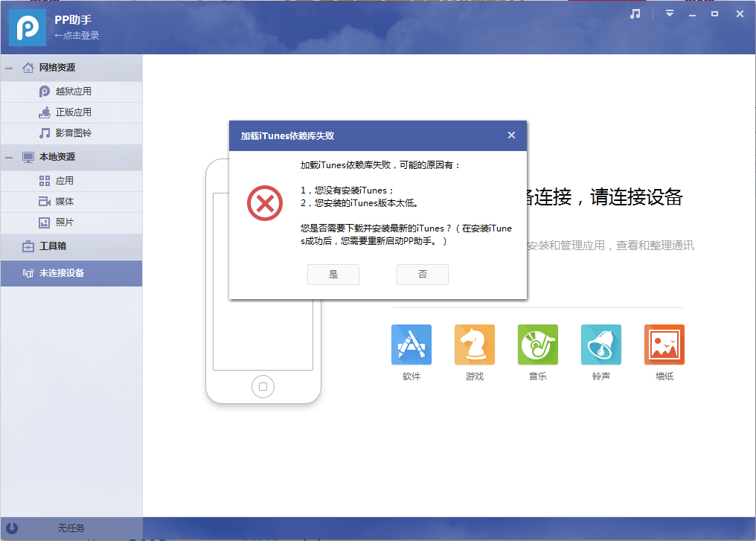
Task: Select 未连接设备 in the sidebar
Action: click(61, 273)
